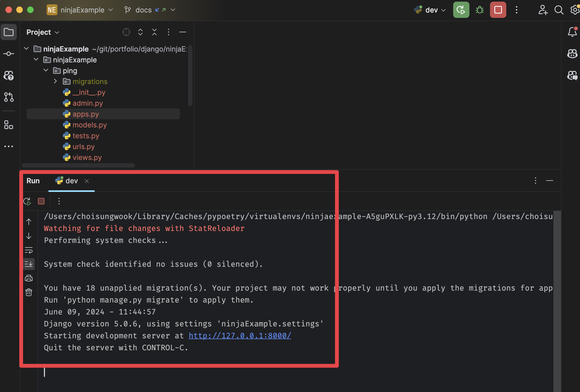
Task: Open the Commit tool window
Action: [x=9, y=54]
